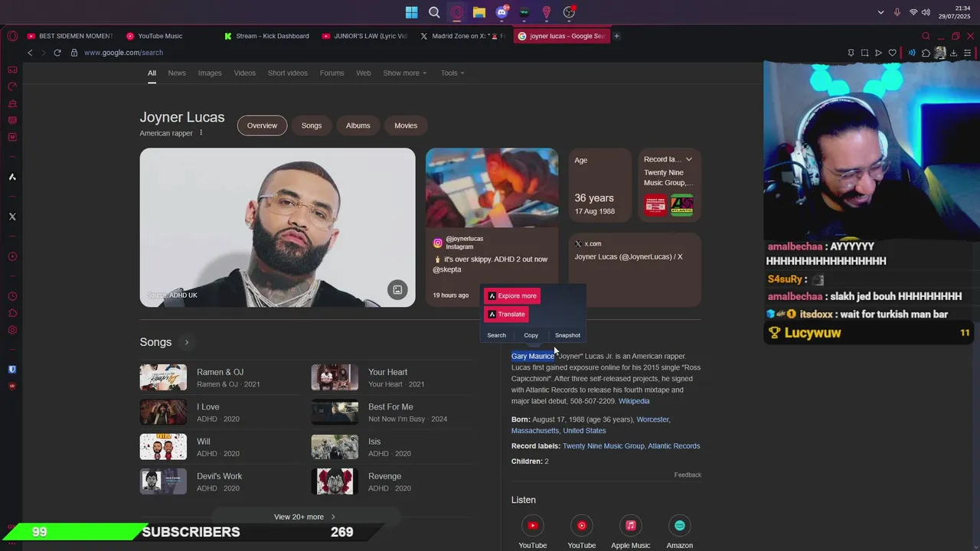This screenshot has height=551, width=980.
Task: Switch to BEST SIDEMEN MOMENT tab
Action: click(x=70, y=36)
